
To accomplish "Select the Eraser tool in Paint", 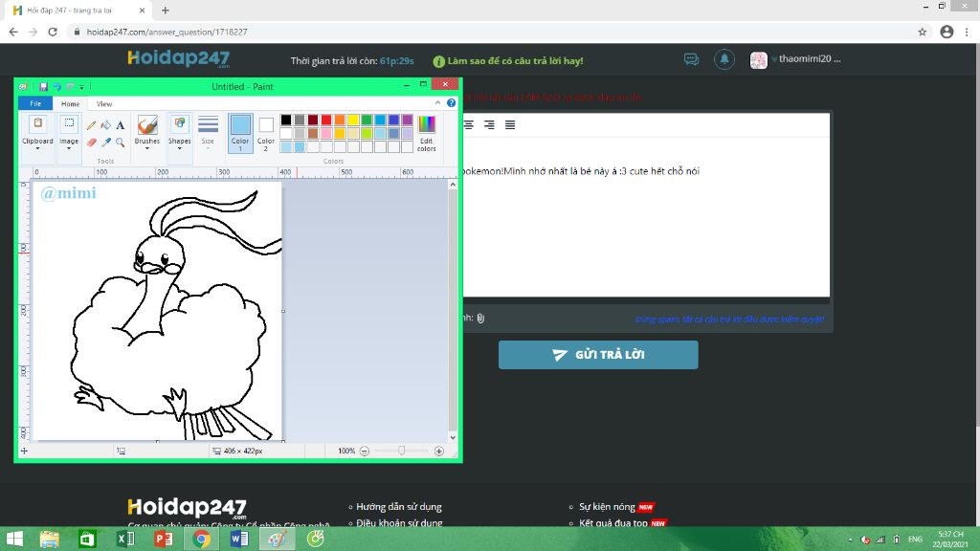I will click(91, 143).
